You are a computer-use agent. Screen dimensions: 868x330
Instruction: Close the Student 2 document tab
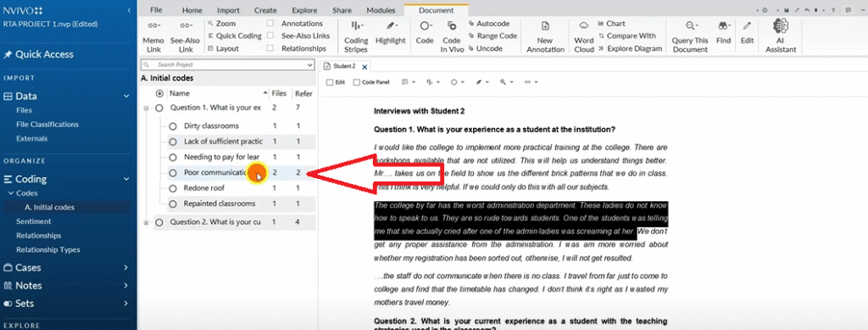pos(364,67)
